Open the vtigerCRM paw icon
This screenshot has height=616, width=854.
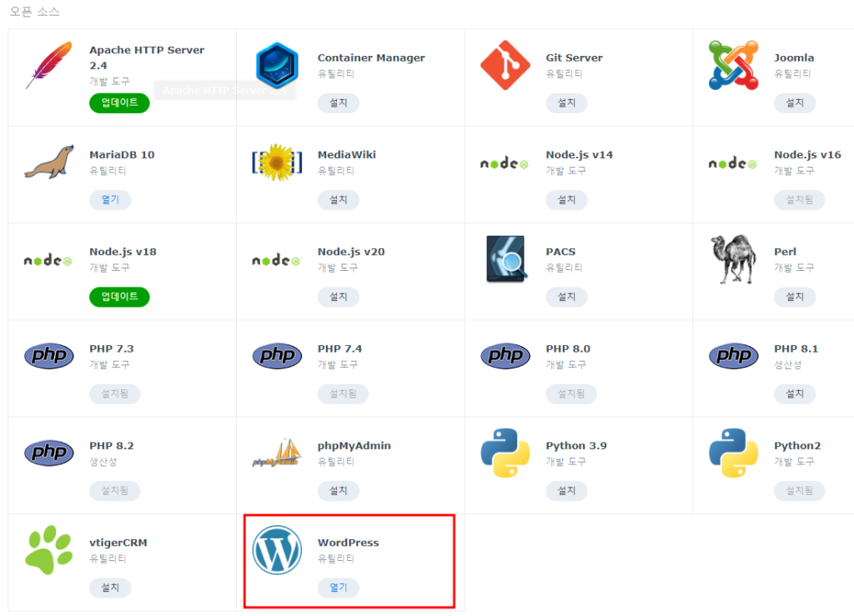(49, 549)
